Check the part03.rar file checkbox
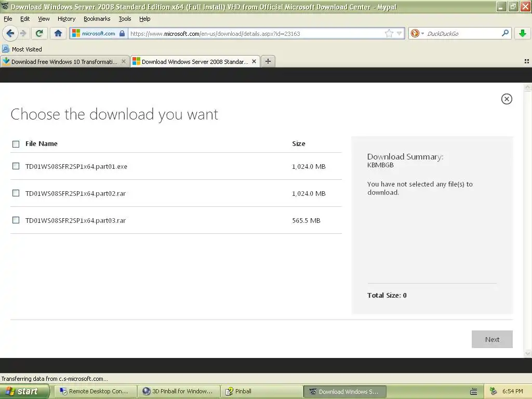Screen dimensions: 532x399 click(x=16, y=220)
